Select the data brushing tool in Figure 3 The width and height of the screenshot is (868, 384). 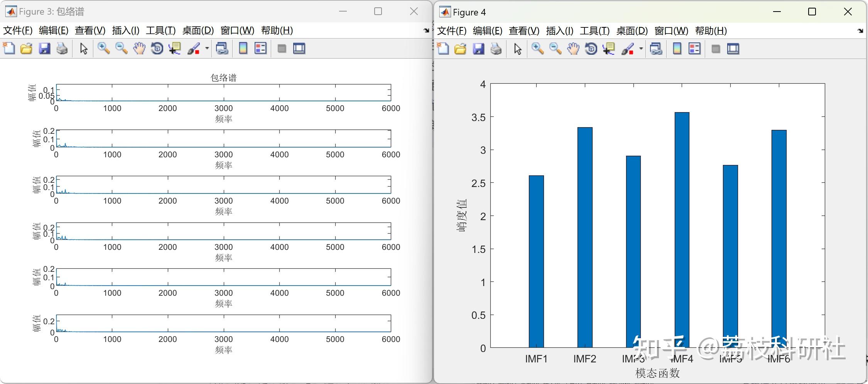(x=194, y=49)
